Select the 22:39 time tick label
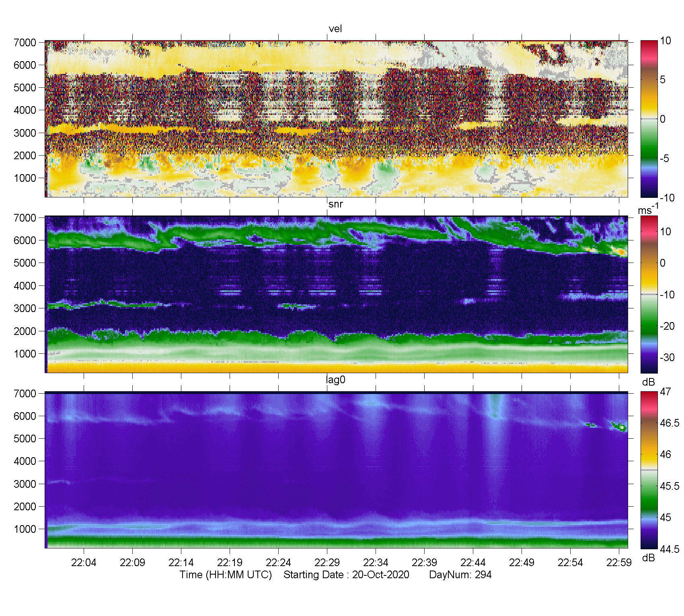 (x=424, y=563)
